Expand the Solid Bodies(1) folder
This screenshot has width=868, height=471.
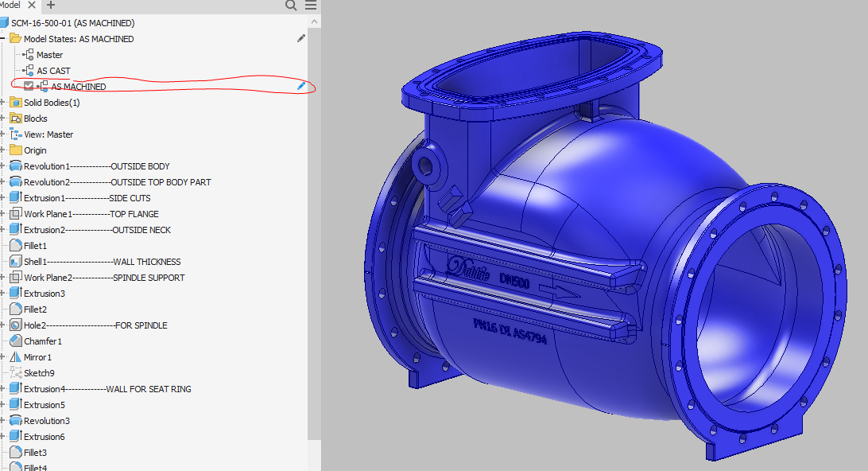(x=3, y=103)
